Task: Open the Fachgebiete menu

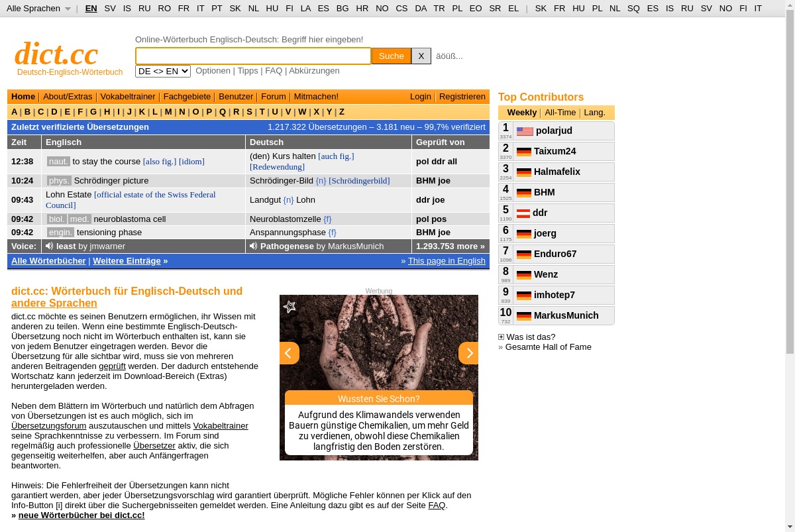Action: pos(187,97)
